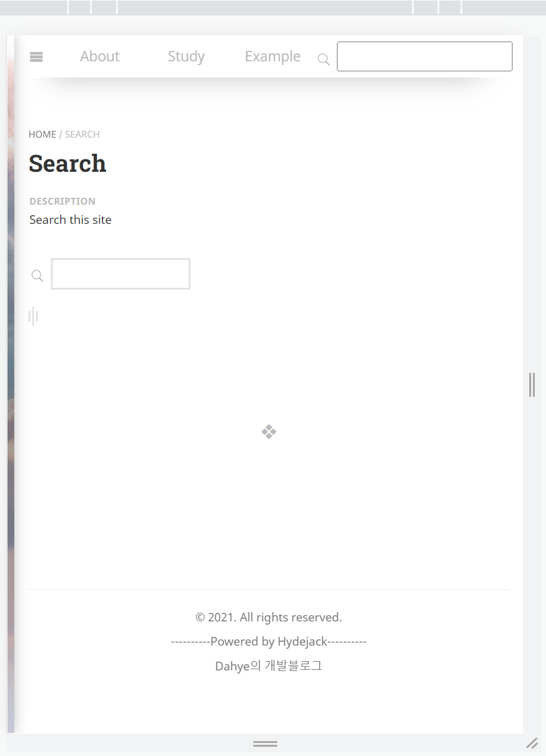Follow the HOME breadcrumb link

coord(42,134)
